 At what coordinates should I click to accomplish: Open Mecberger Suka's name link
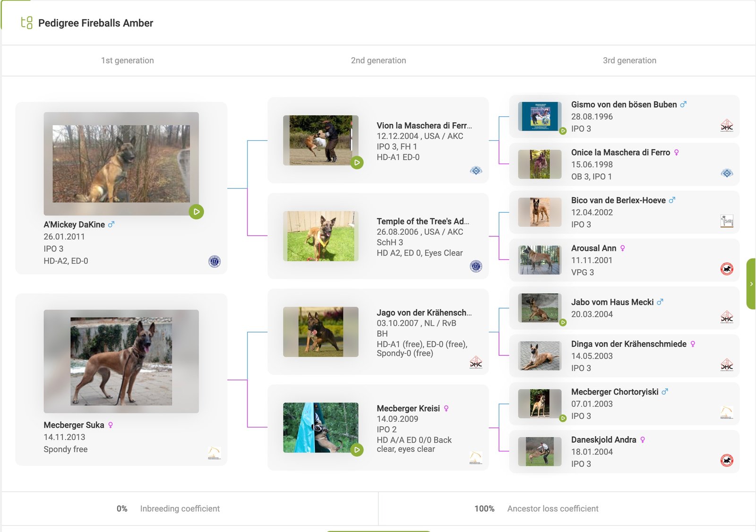(x=74, y=425)
